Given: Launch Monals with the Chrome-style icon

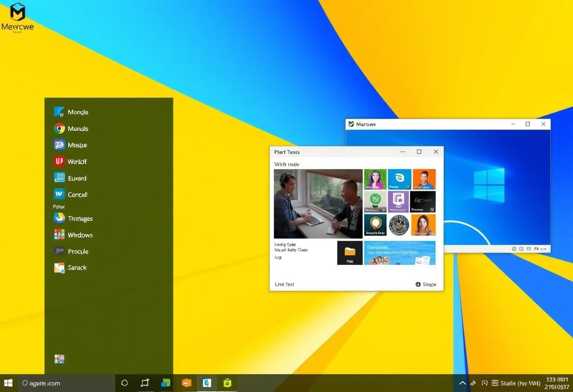Looking at the screenshot, I should pos(71,129).
